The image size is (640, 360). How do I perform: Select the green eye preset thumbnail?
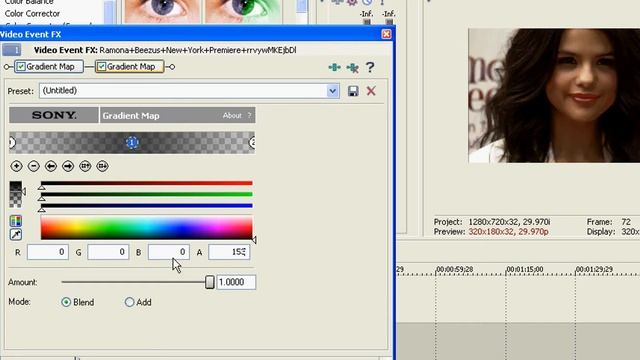point(243,11)
